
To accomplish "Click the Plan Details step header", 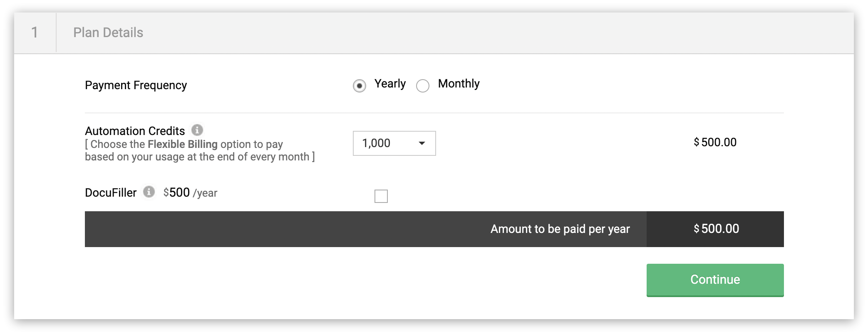I will pyautogui.click(x=108, y=32).
